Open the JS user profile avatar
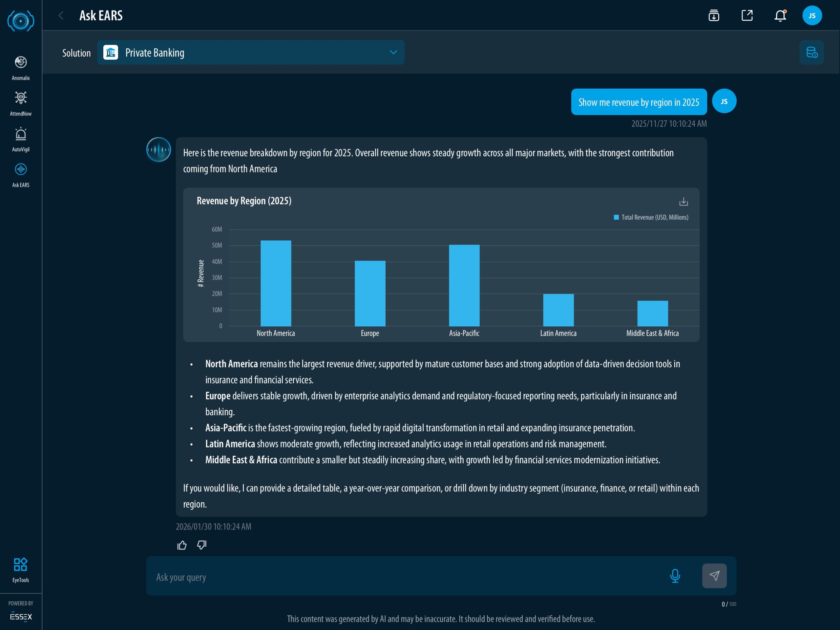 pos(811,15)
